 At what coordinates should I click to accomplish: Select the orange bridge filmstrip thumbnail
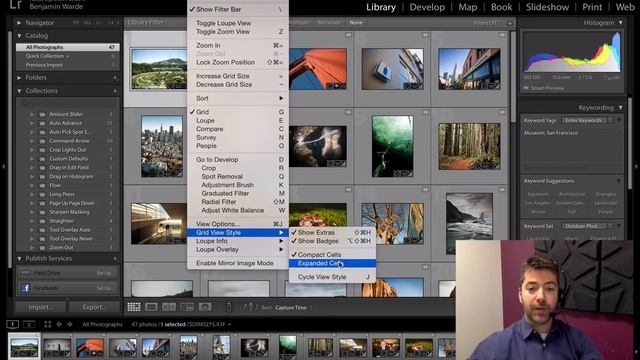pyautogui.click(x=90, y=347)
